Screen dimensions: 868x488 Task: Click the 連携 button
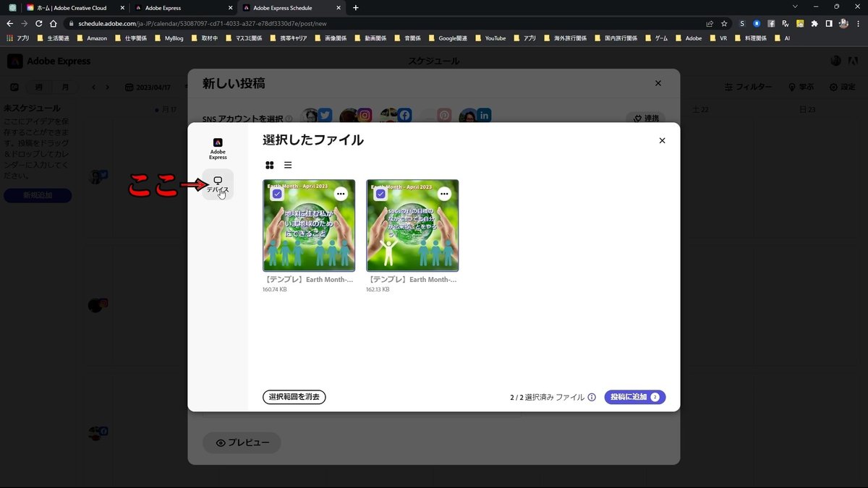coord(645,119)
